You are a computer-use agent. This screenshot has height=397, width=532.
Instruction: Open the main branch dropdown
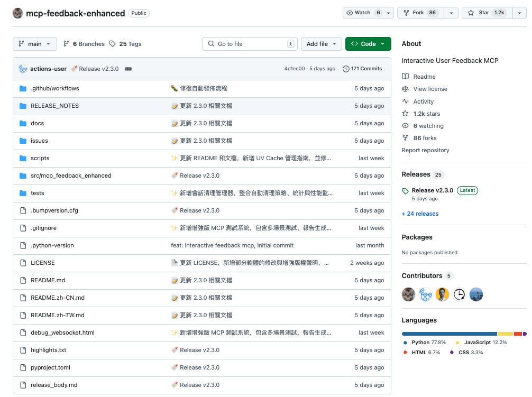coord(35,44)
